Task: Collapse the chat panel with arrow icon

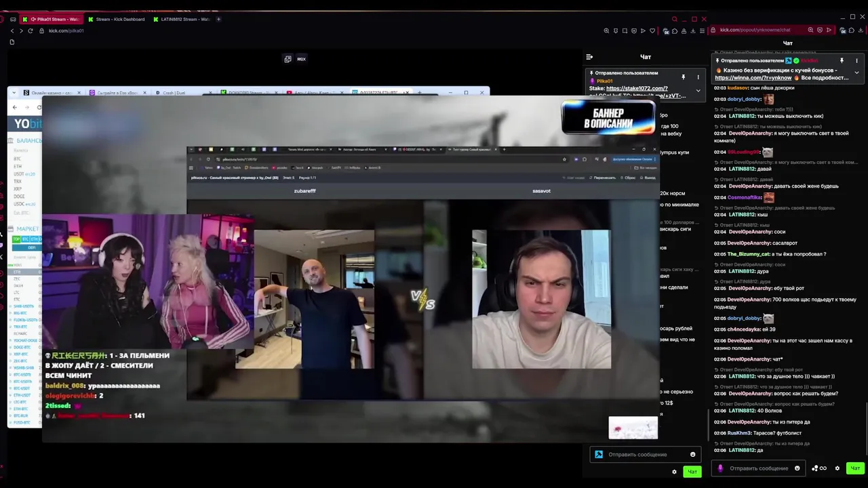Action: coord(589,57)
